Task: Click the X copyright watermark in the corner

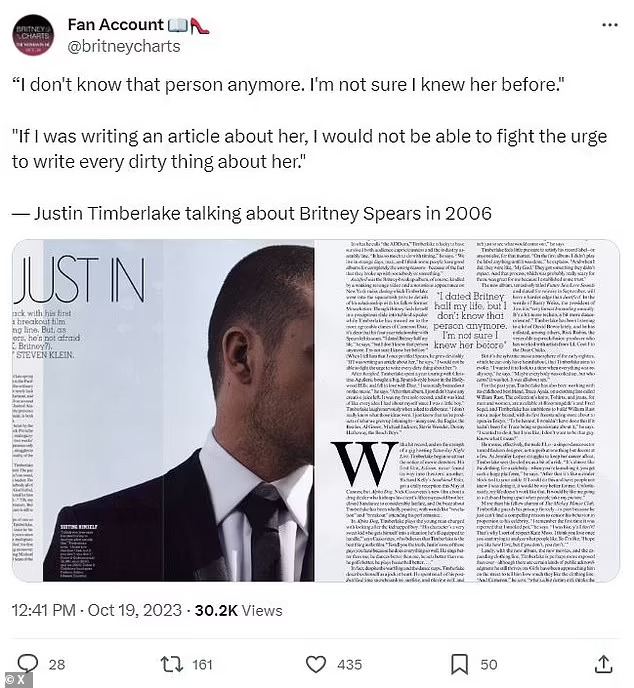Action: 16,680
